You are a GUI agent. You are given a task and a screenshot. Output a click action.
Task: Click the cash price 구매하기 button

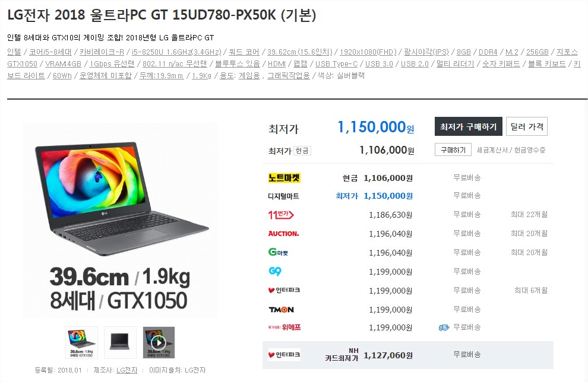tap(453, 150)
